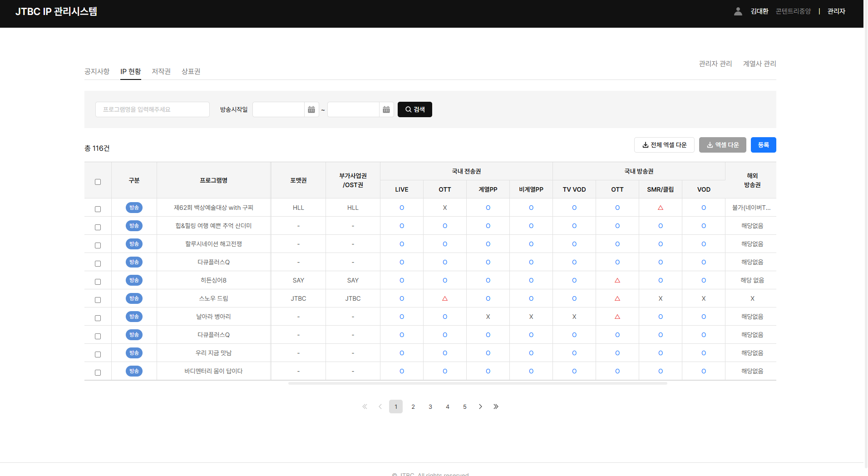The height and width of the screenshot is (476, 868).
Task: Open the end date calendar picker
Action: pyautogui.click(x=386, y=109)
